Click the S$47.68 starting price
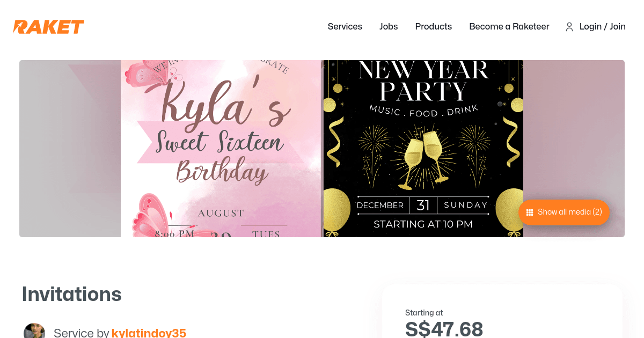The image size is (644, 338). point(444,329)
